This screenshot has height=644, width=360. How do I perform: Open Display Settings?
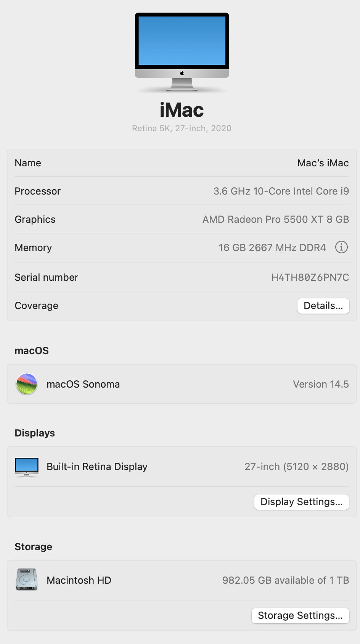click(301, 502)
